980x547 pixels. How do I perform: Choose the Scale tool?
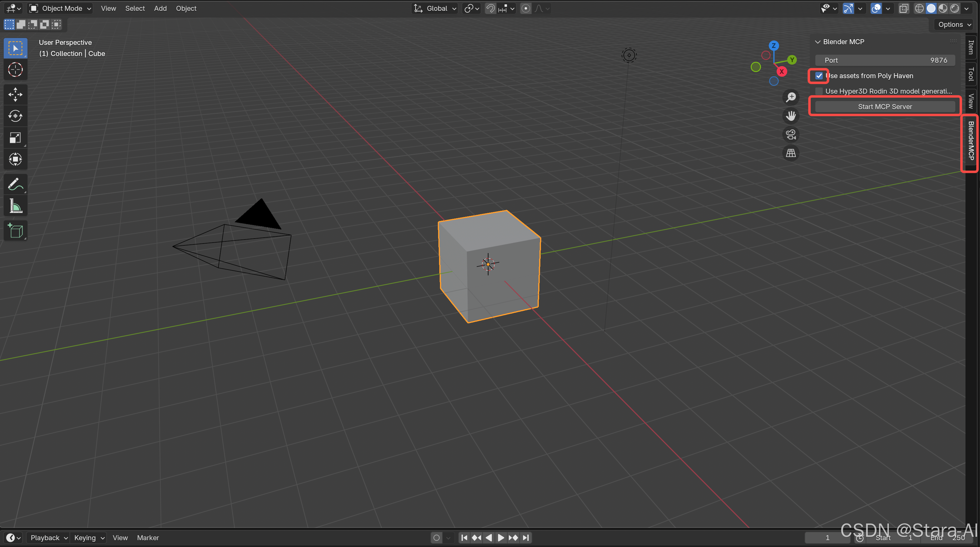click(15, 138)
